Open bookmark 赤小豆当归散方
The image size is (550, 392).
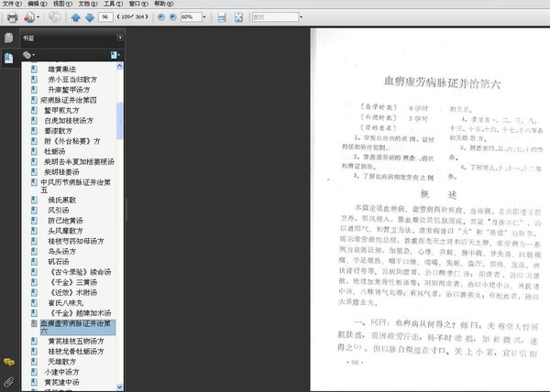(x=72, y=80)
